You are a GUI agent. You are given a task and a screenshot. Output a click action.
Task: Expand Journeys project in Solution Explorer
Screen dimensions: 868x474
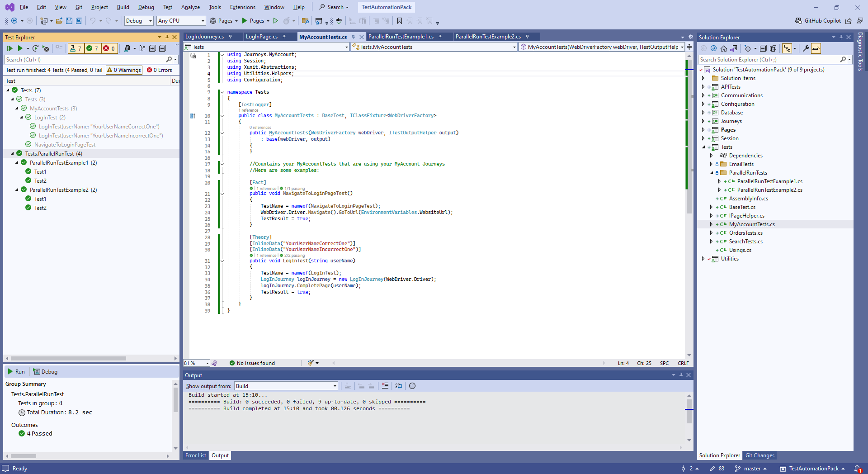[x=703, y=121]
